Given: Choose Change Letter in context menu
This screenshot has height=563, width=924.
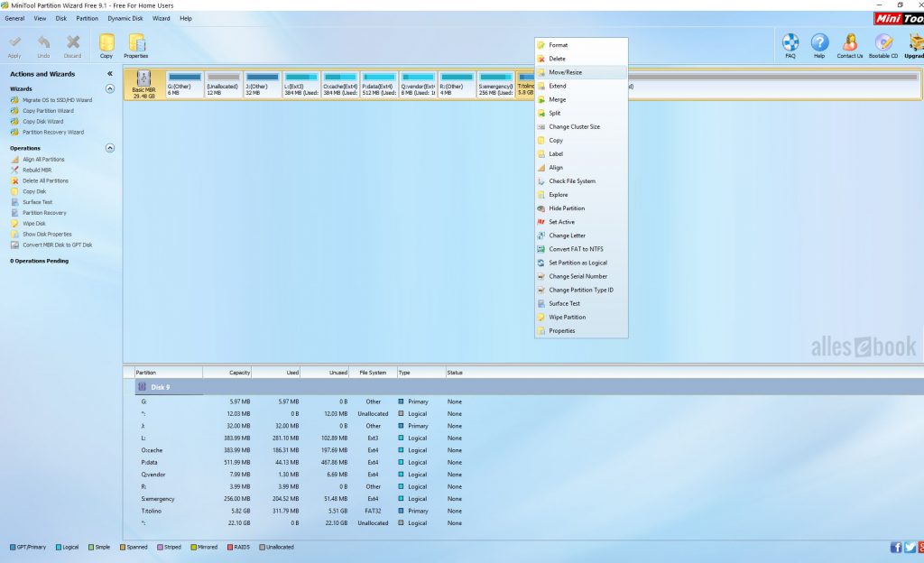Looking at the screenshot, I should (x=581, y=235).
